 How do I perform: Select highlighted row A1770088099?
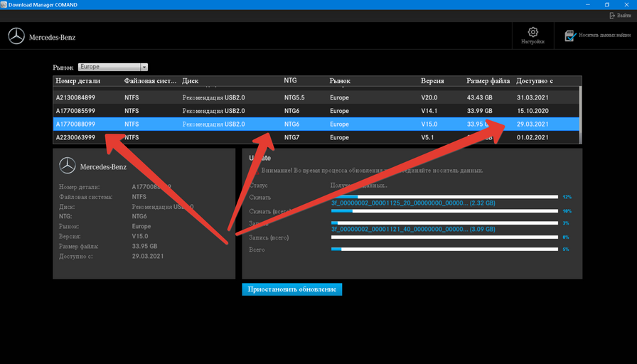(316, 124)
